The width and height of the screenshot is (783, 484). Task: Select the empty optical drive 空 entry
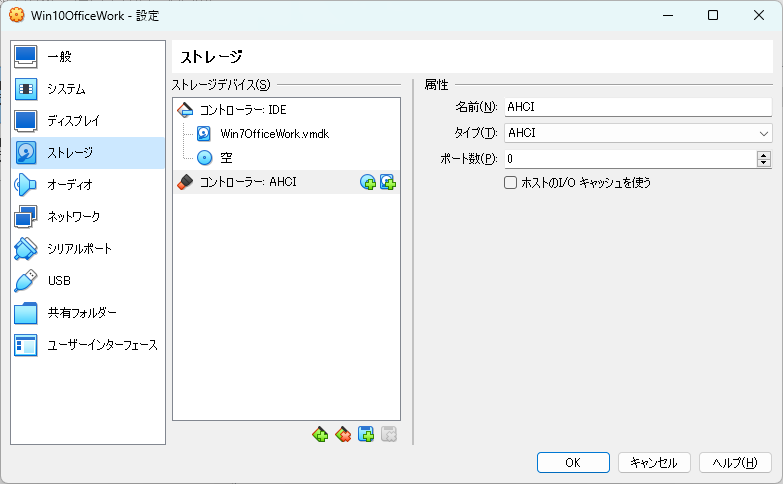pos(286,158)
